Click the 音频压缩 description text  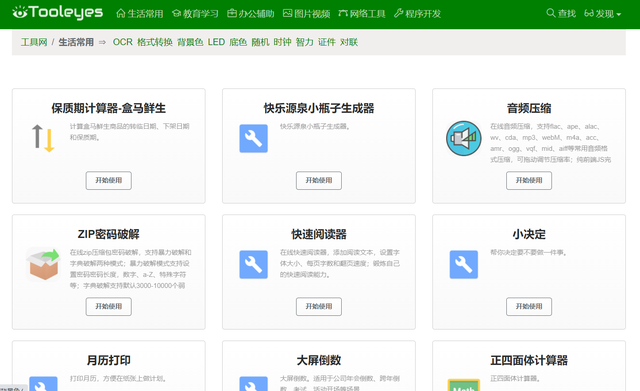click(x=551, y=143)
